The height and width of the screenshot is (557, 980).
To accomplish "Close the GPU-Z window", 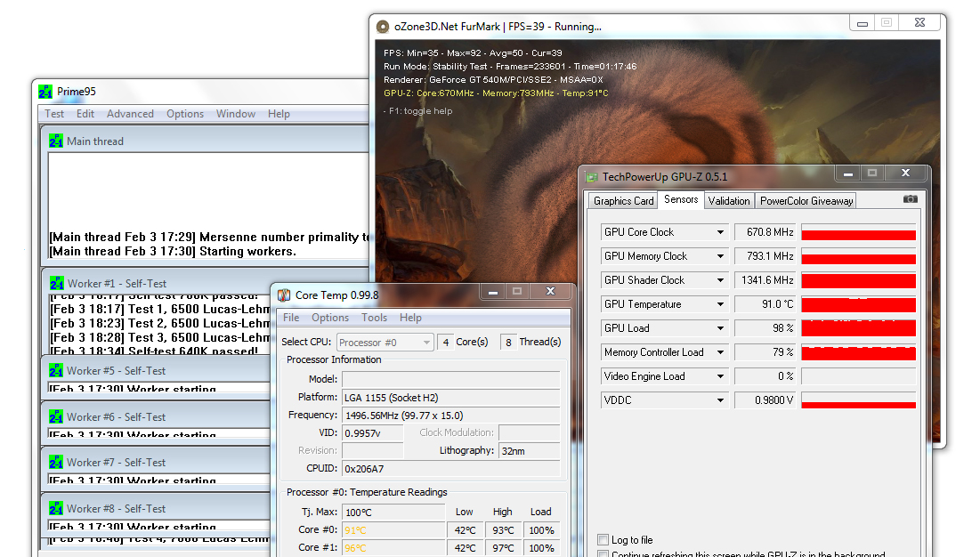I will tap(905, 174).
